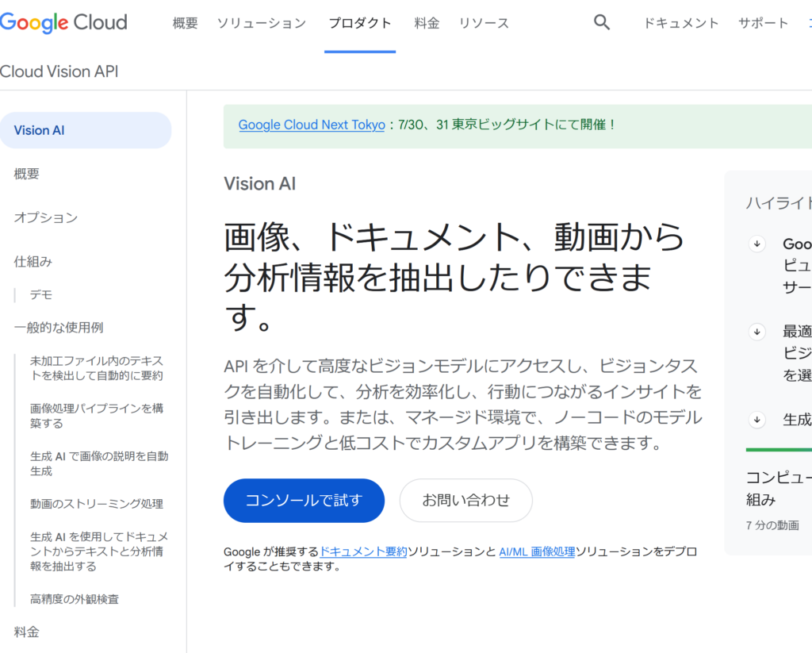Click the first down-arrow icon under ハイライト
Image resolution: width=812 pixels, height=653 pixels.
point(757,244)
